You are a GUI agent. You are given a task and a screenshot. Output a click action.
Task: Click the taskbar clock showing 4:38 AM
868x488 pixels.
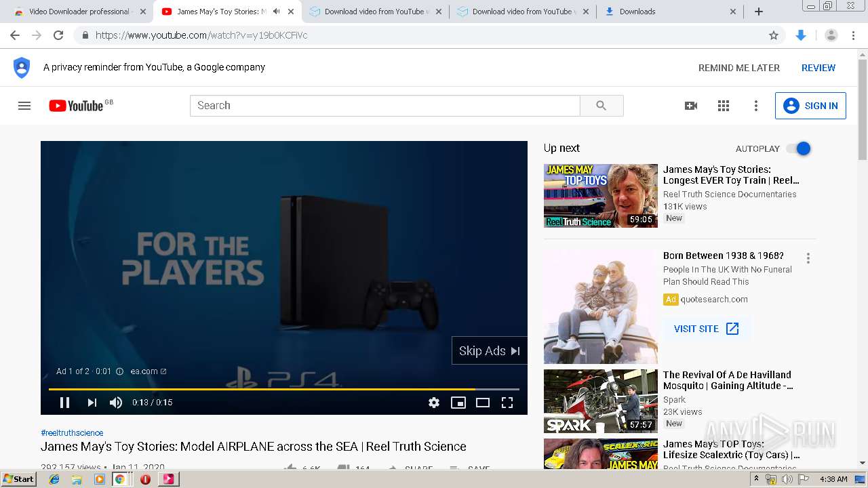pos(833,479)
